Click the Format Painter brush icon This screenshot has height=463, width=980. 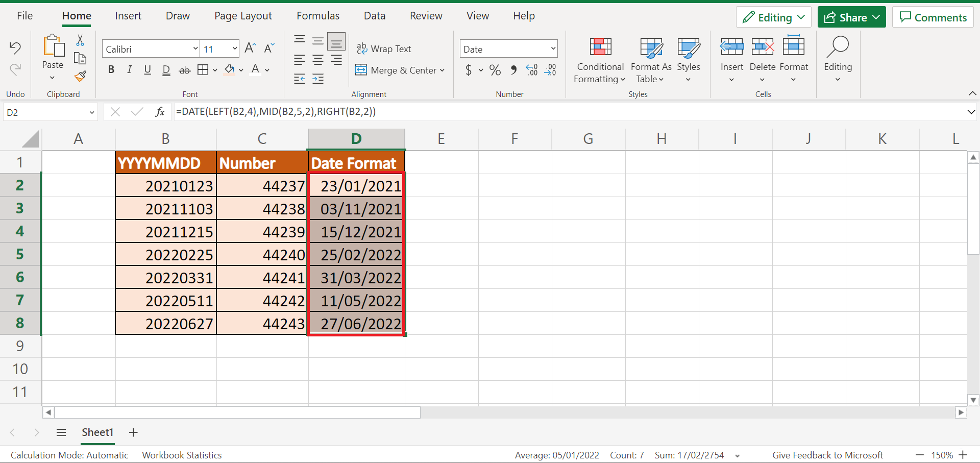[80, 77]
